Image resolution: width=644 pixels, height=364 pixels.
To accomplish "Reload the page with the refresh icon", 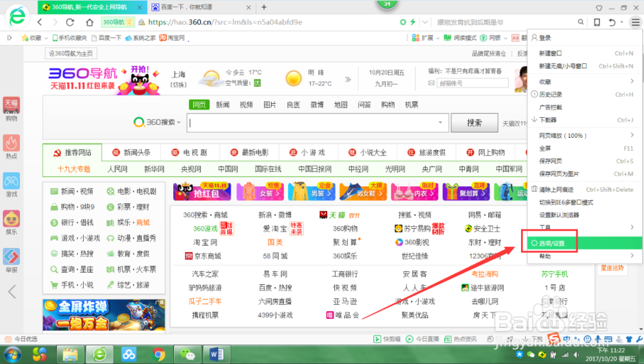I will coord(70,22).
